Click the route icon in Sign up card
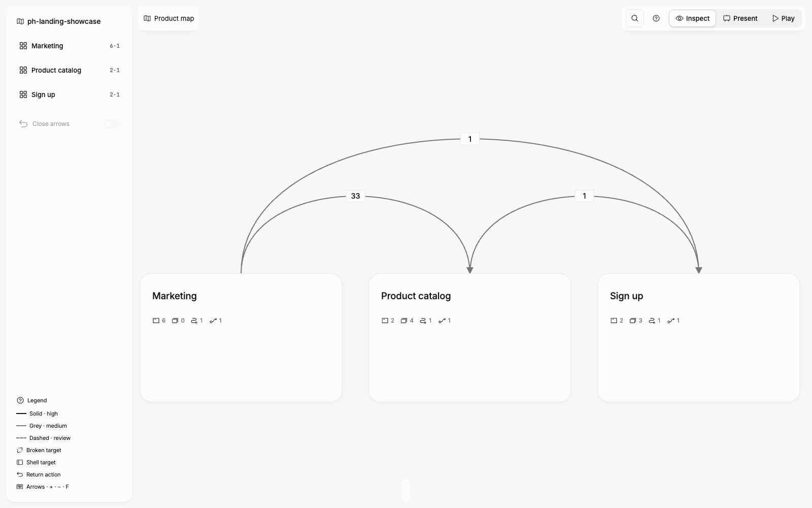This screenshot has height=508, width=812. click(652, 321)
